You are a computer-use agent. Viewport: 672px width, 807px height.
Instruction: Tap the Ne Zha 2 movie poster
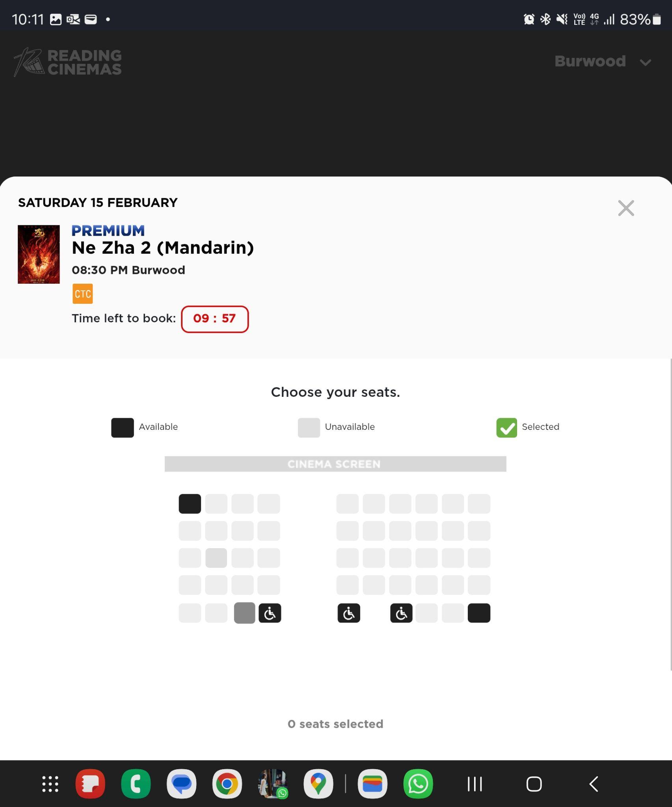39,254
